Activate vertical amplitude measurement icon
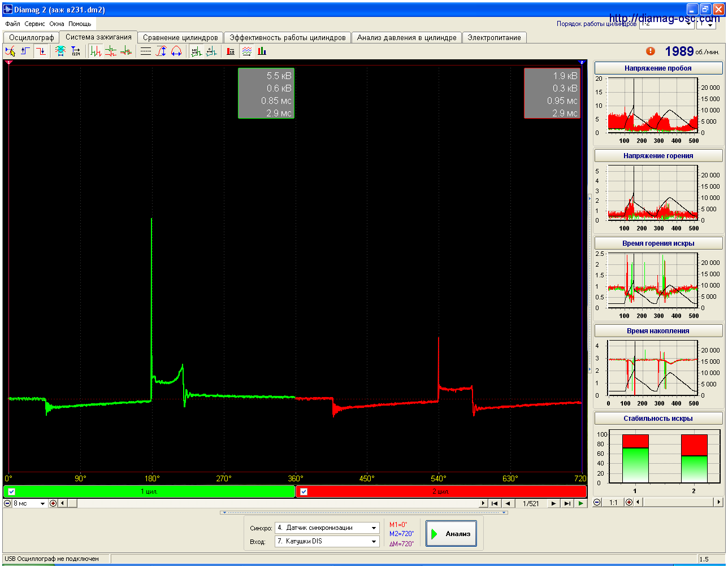The width and height of the screenshot is (728, 566). pos(161,51)
